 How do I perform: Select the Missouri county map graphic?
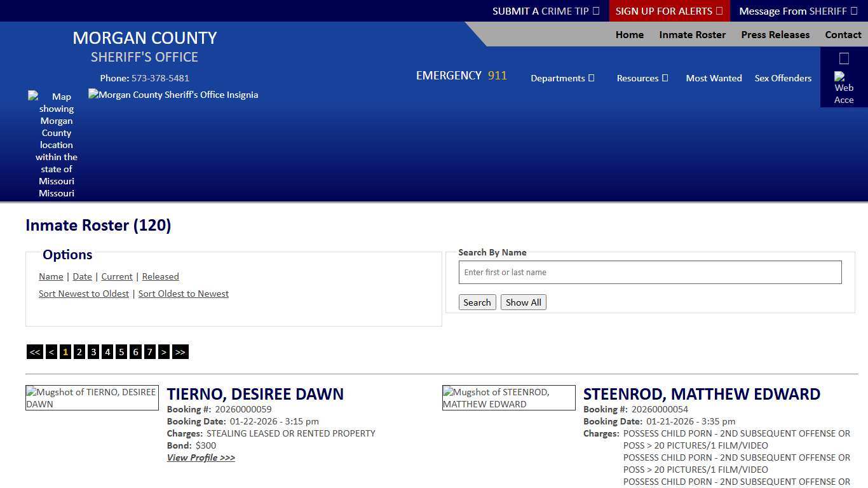(x=56, y=145)
